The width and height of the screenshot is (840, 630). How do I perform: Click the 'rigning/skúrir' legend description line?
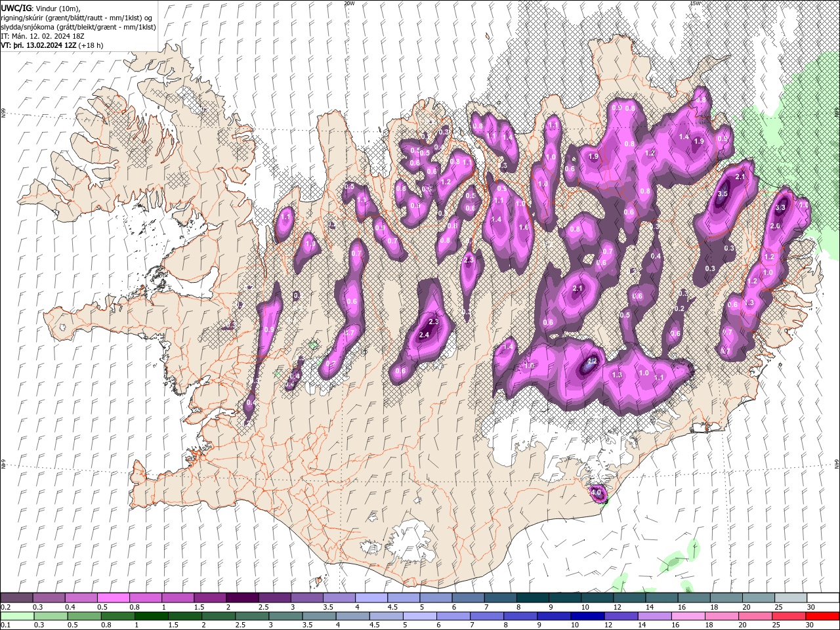pyautogui.click(x=77, y=17)
